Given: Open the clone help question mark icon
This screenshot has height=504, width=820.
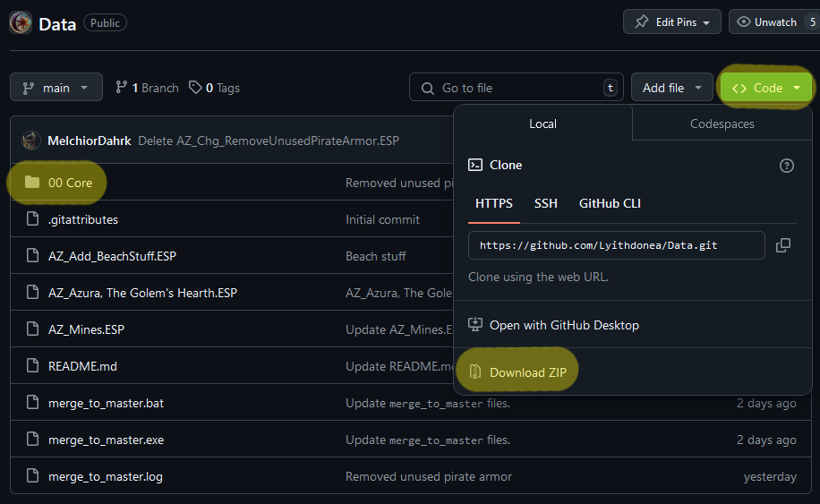Looking at the screenshot, I should point(787,166).
